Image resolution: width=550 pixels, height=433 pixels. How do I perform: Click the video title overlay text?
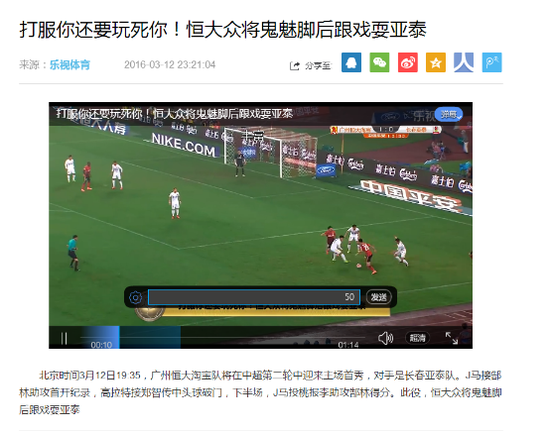click(x=174, y=114)
